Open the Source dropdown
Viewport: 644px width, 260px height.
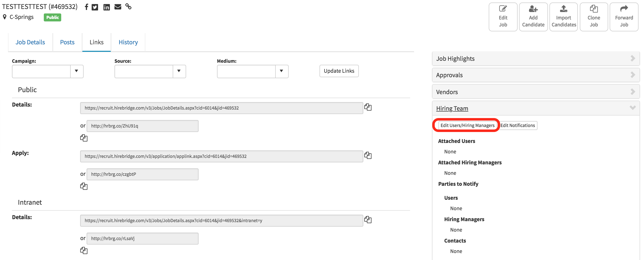click(179, 71)
